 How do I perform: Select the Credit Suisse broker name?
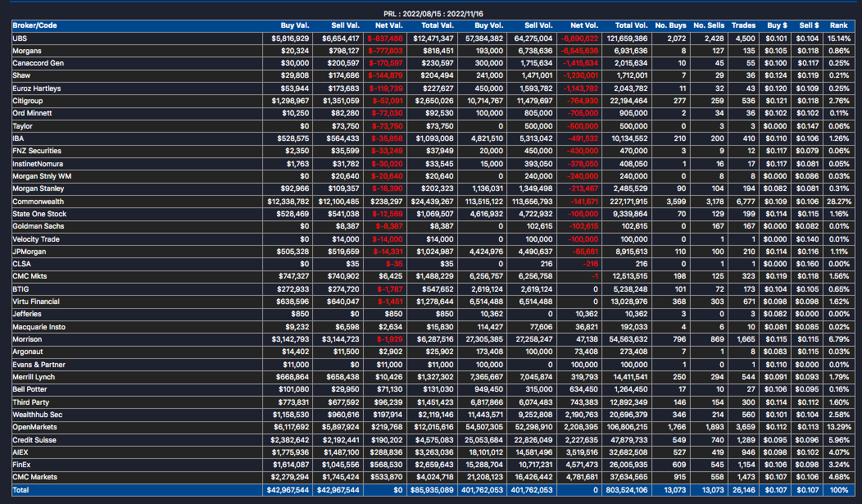click(34, 440)
